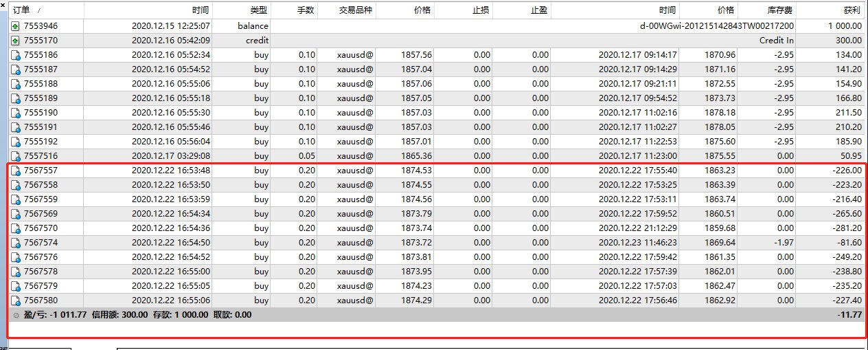Screen dimensions: 868x350
Task: Click open time 2020.12.22 16:55:00
Action: 171,272
